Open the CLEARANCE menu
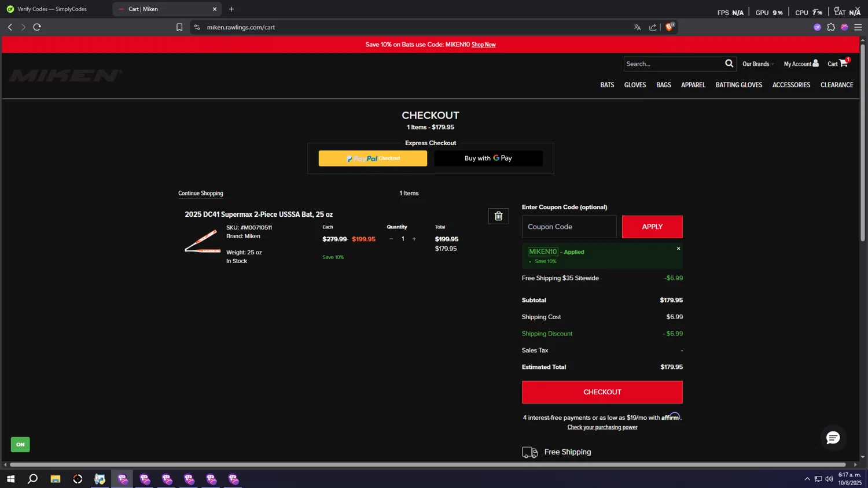The image size is (868, 488). pos(837,85)
